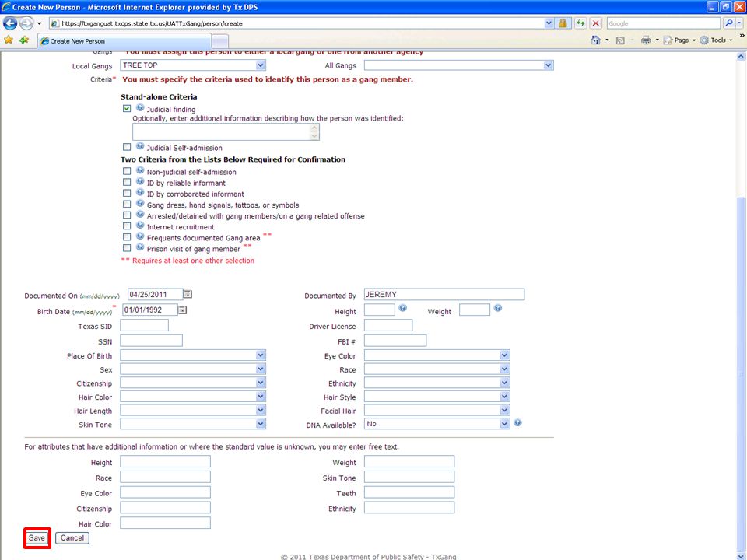Open the calendar picker for Documented On

click(x=188, y=294)
